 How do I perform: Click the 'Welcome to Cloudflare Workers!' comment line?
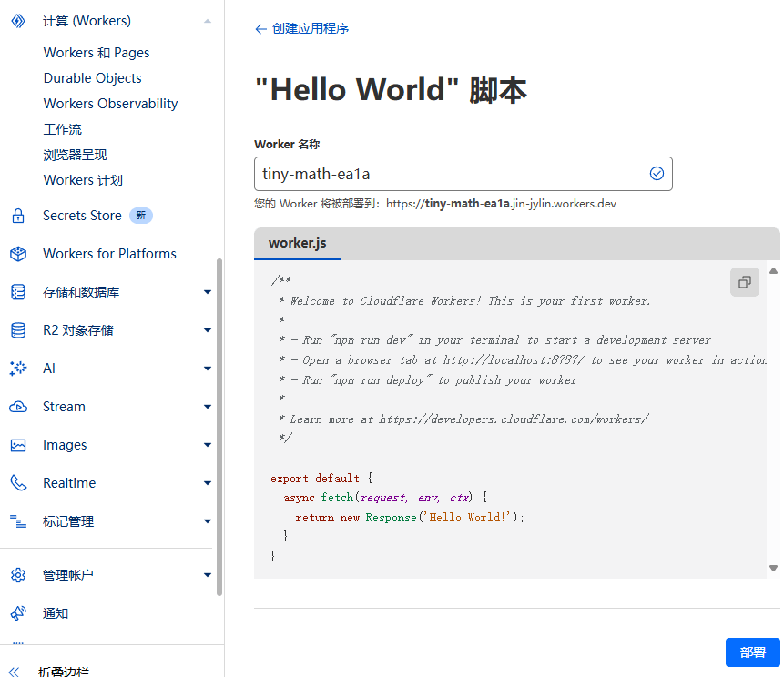464,301
